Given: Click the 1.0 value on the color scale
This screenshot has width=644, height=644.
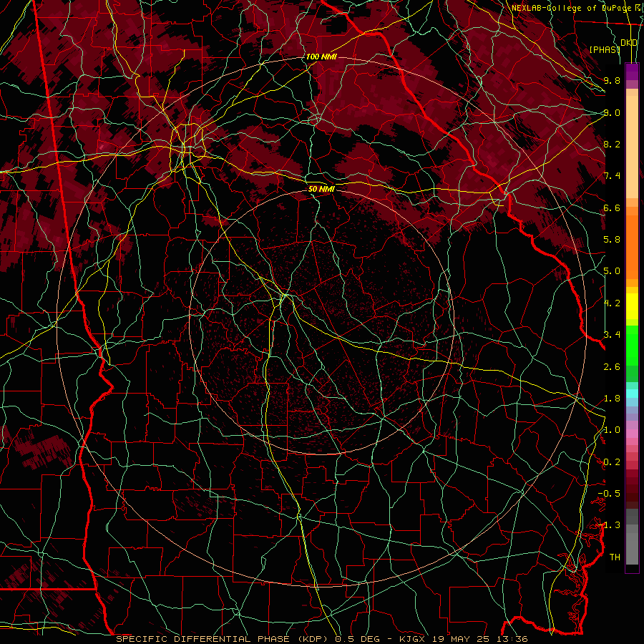Looking at the screenshot, I should coord(612,430).
